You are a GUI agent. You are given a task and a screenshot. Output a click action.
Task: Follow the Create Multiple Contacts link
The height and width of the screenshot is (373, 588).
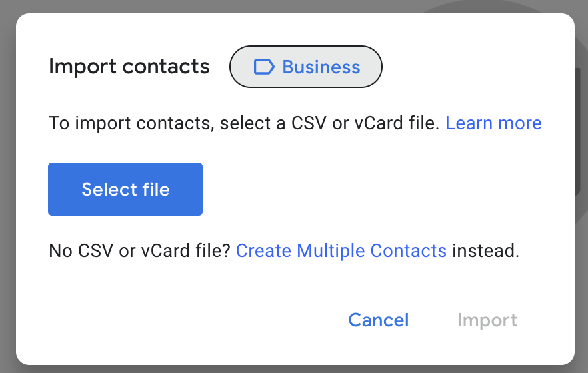pyautogui.click(x=341, y=251)
